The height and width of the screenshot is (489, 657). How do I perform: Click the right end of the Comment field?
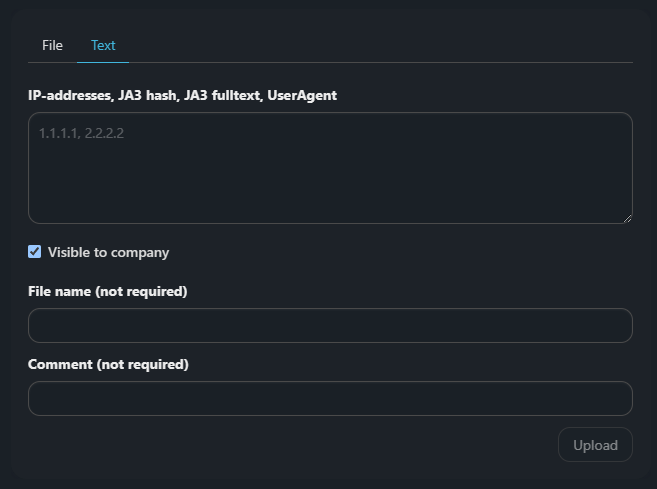615,398
